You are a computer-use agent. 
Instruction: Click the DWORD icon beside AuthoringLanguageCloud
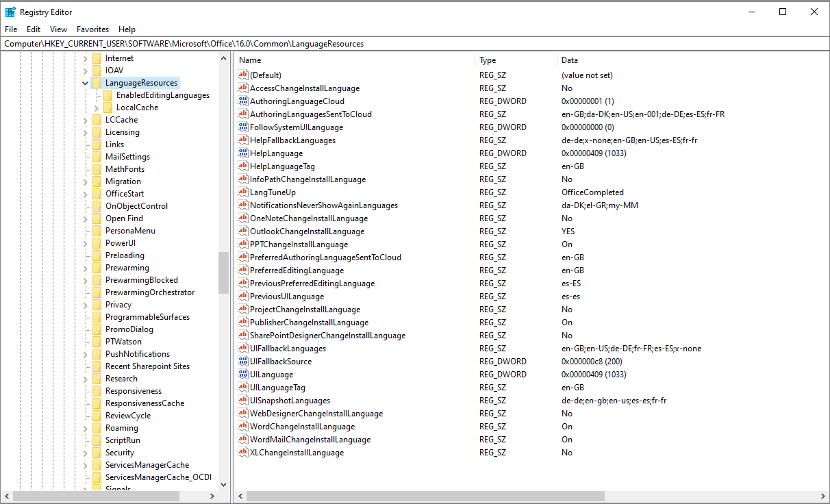[x=242, y=101]
